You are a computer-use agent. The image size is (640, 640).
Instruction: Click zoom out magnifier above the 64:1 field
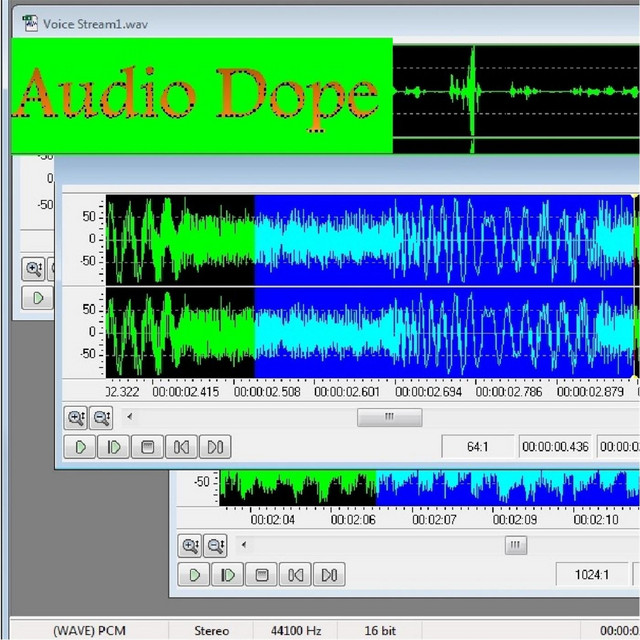click(102, 418)
